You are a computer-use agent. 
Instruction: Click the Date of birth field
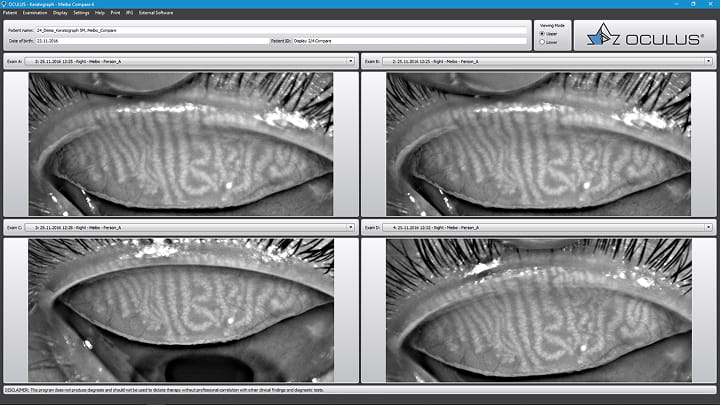150,41
